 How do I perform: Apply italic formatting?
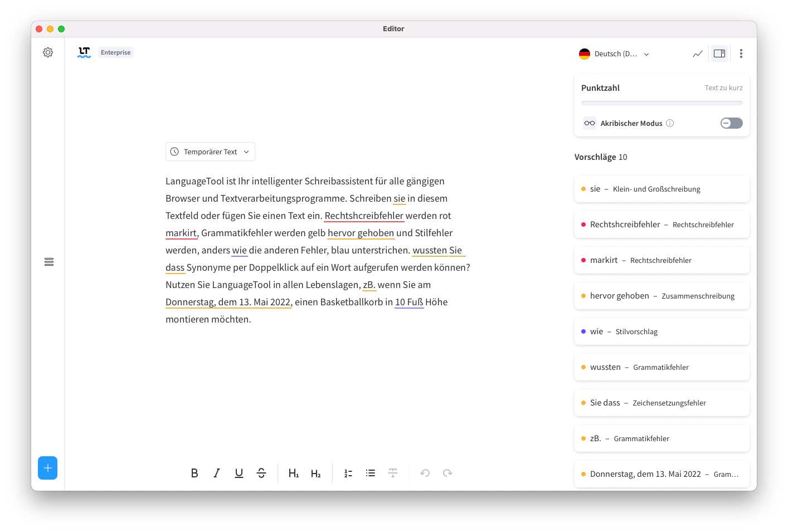pyautogui.click(x=217, y=473)
